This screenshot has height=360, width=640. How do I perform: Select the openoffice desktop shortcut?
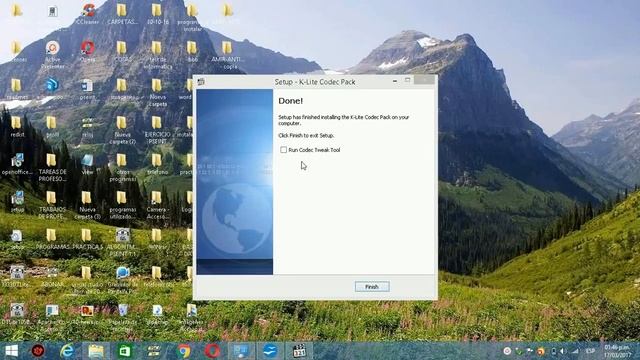[x=17, y=164]
